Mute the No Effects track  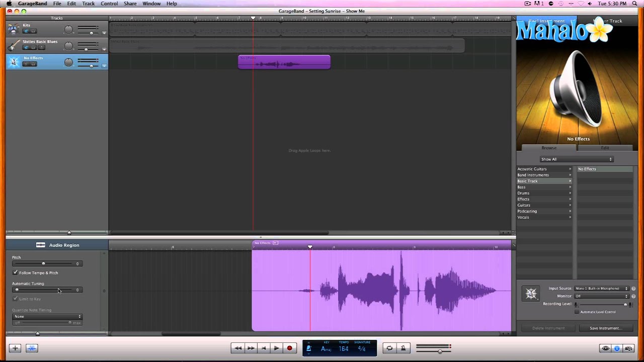click(x=26, y=64)
